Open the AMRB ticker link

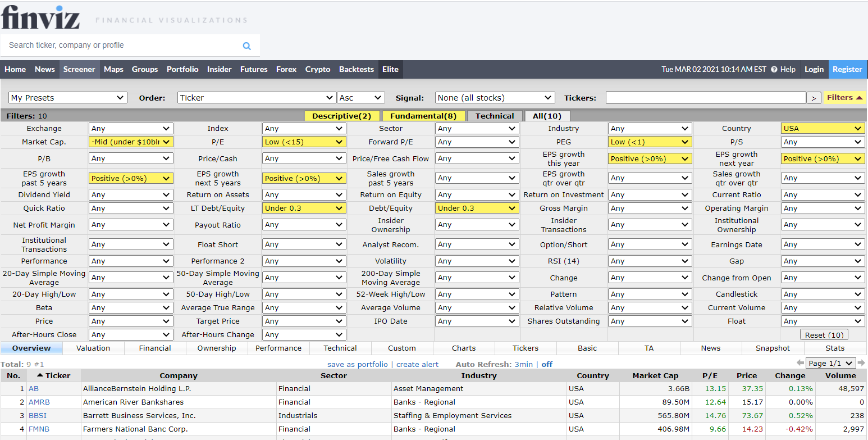click(39, 402)
